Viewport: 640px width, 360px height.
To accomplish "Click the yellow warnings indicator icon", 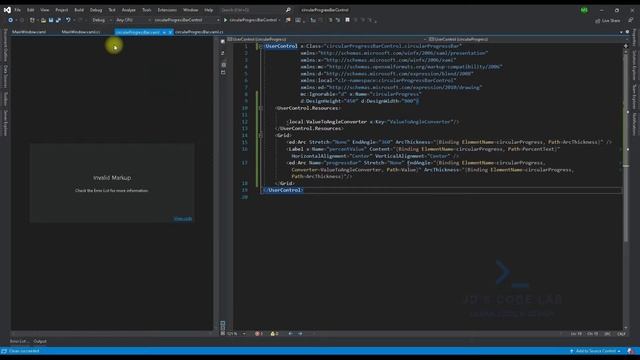I will coord(274,333).
